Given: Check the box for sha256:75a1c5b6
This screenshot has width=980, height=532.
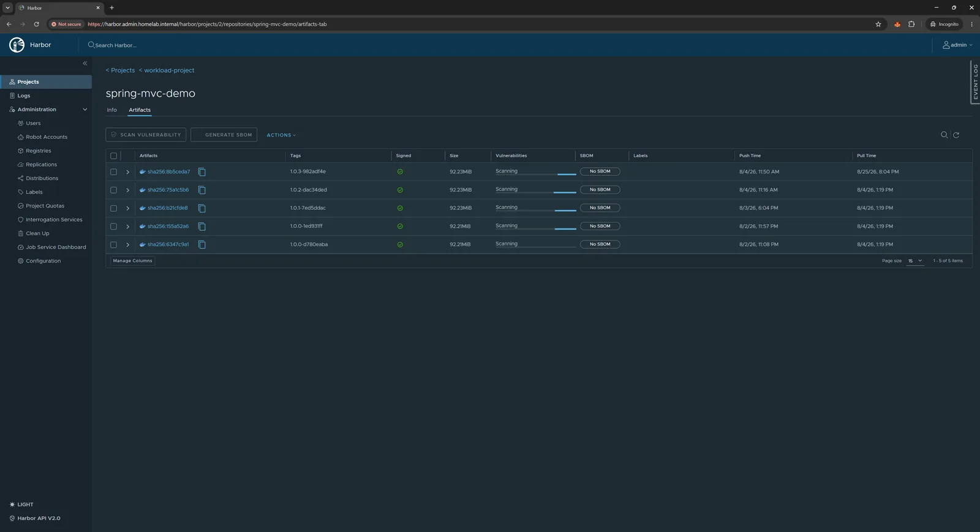Looking at the screenshot, I should [113, 190].
